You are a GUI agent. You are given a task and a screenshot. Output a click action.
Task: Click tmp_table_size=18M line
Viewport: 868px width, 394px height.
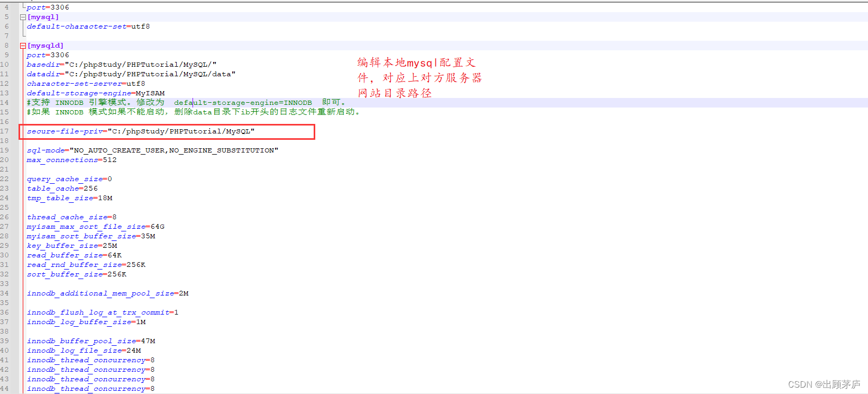pyautogui.click(x=70, y=198)
